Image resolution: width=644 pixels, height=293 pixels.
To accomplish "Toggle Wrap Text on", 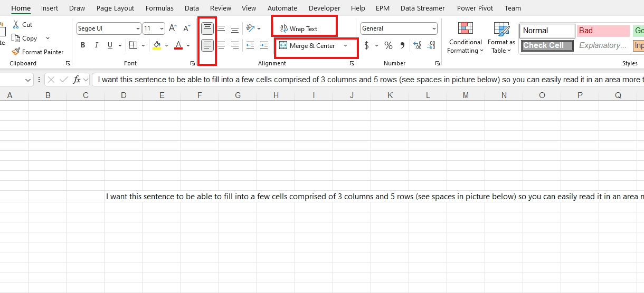I will [299, 28].
